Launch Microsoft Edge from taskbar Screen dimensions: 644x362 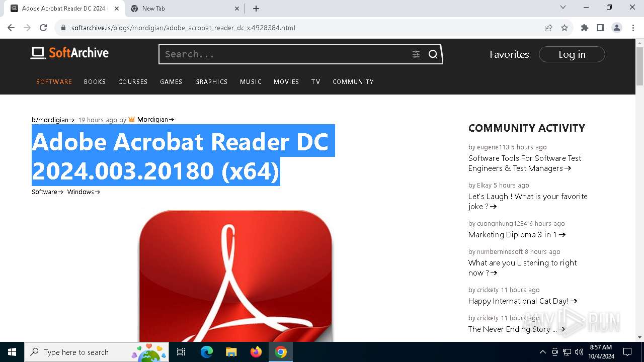(207, 352)
